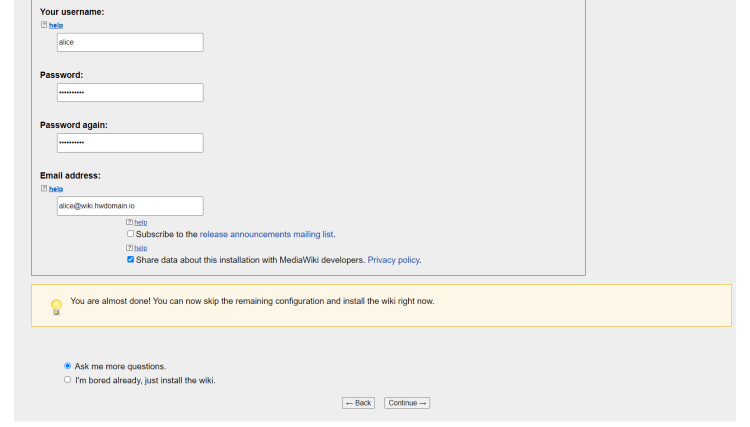Open the release announcements mailing list link
The width and height of the screenshot is (750, 427).
point(266,234)
